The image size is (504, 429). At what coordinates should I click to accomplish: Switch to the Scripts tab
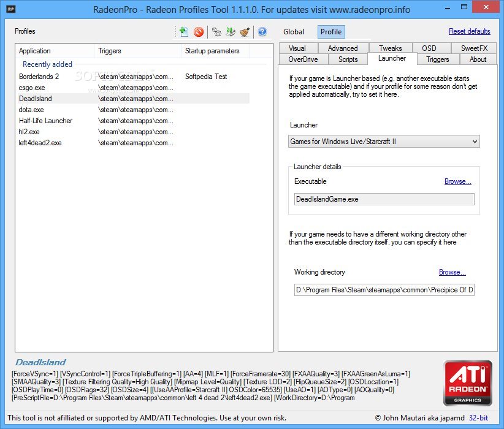(x=348, y=59)
